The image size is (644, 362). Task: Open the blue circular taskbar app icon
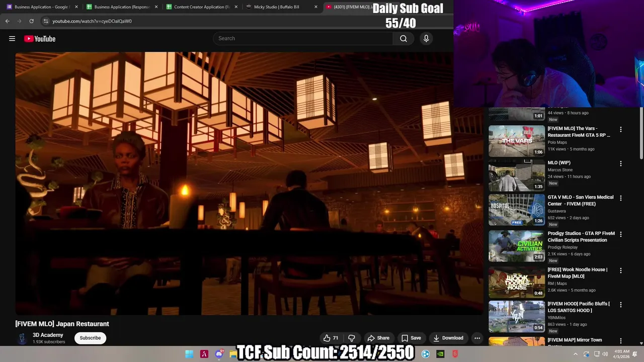pos(426,354)
